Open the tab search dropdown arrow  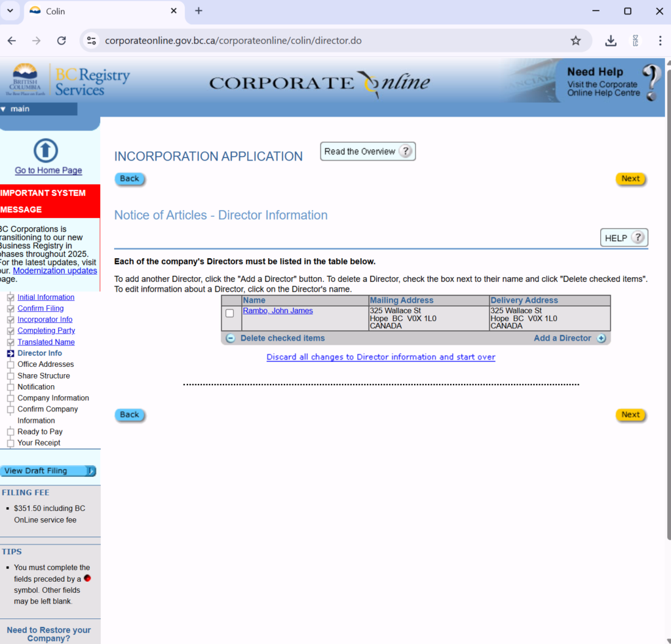[10, 11]
